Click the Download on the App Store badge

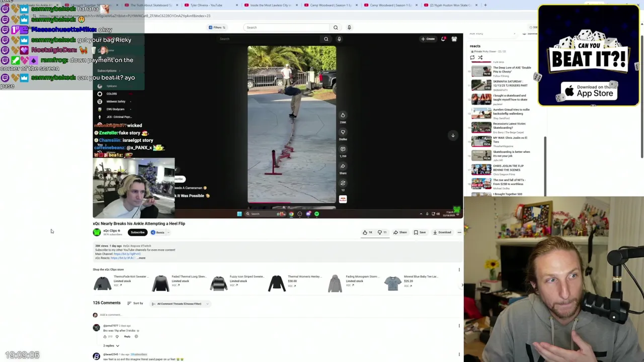(x=589, y=90)
